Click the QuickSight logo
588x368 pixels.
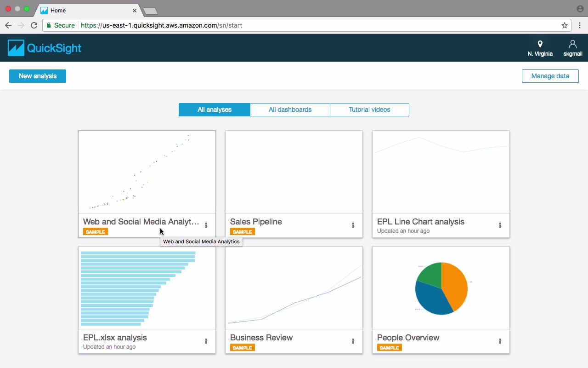45,48
